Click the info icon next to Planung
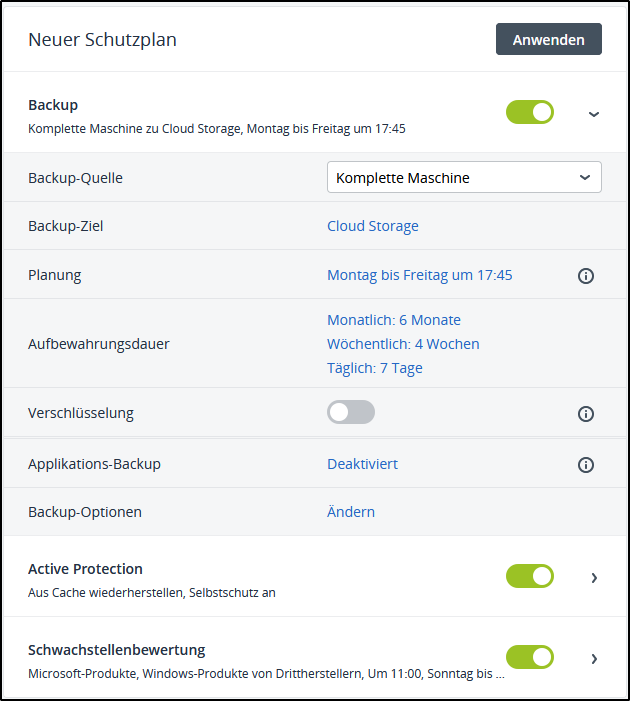630x701 pixels. coord(586,275)
